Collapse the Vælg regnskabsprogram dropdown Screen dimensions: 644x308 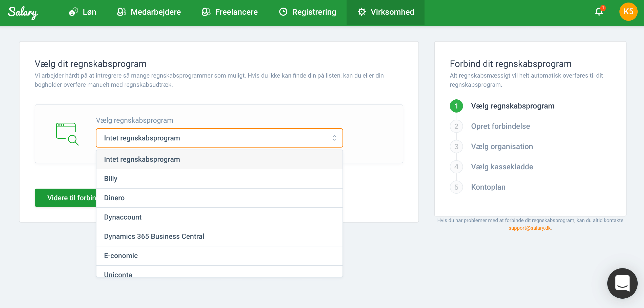[219, 138]
